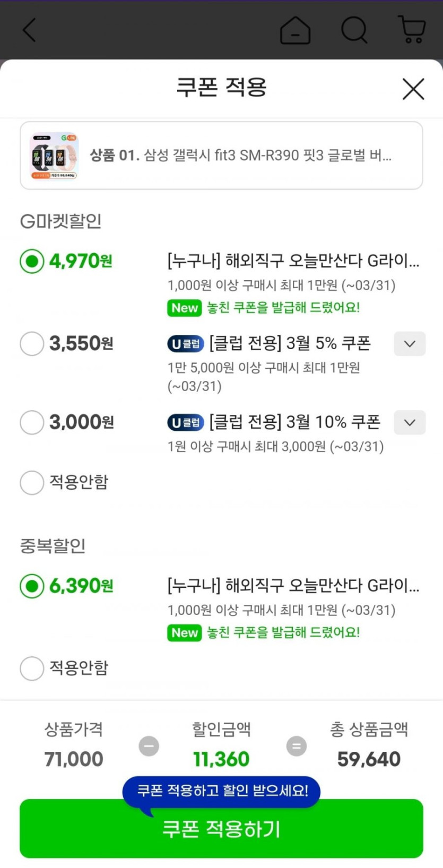Select the 3,550원 club 5% coupon
The width and height of the screenshot is (443, 868).
(32, 344)
